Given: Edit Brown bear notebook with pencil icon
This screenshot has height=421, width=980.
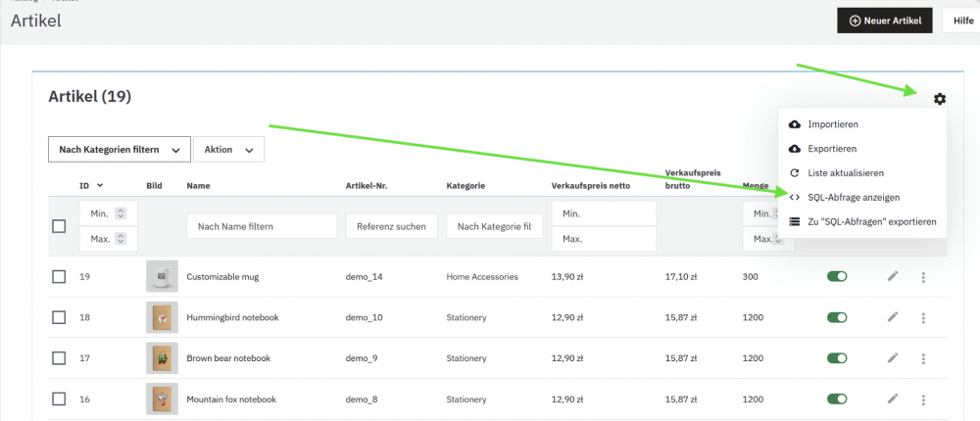Looking at the screenshot, I should pyautogui.click(x=893, y=358).
